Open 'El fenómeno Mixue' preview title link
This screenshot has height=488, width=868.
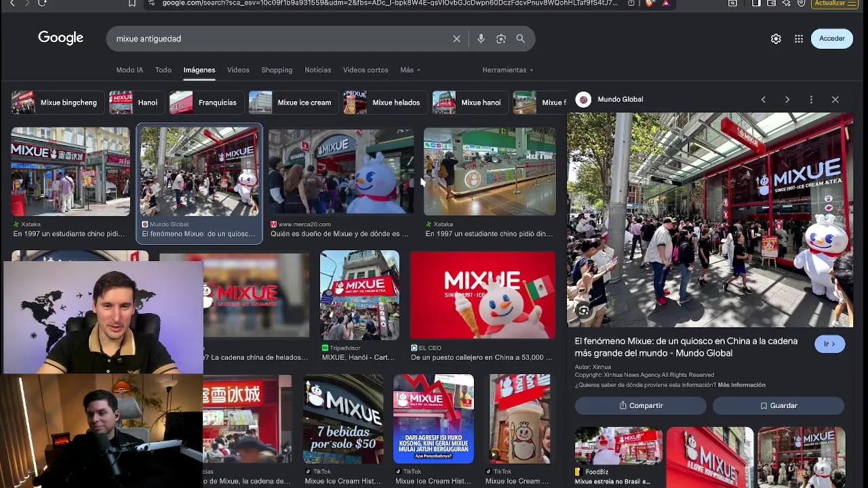click(686, 347)
